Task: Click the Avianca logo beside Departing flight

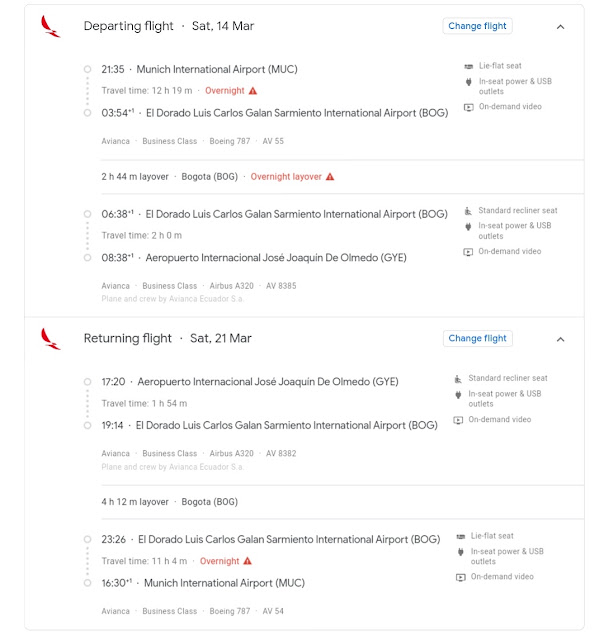Action: click(51, 27)
